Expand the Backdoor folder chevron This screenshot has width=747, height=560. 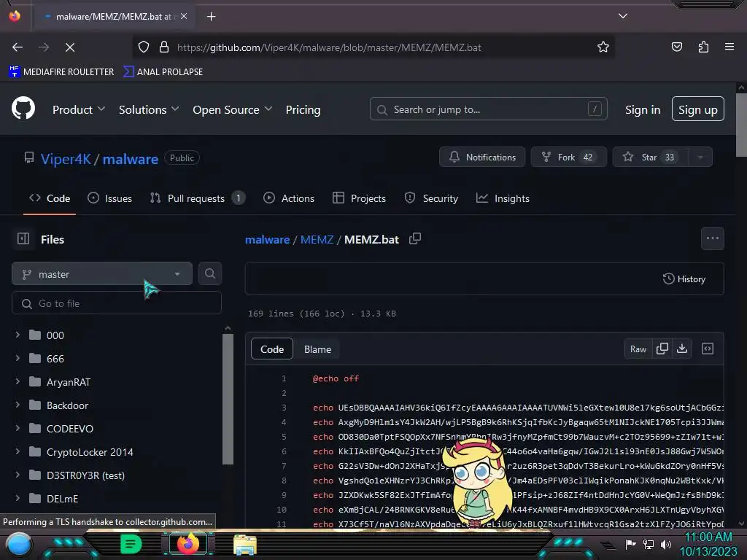pyautogui.click(x=18, y=405)
